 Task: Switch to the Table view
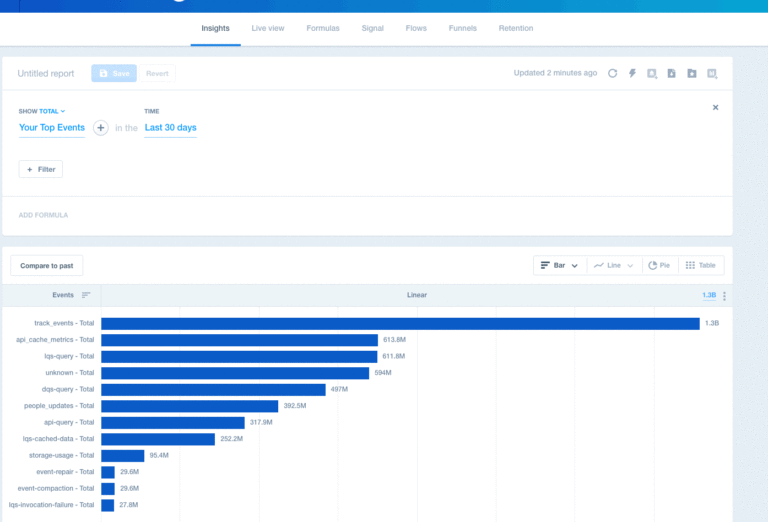[x=701, y=265]
